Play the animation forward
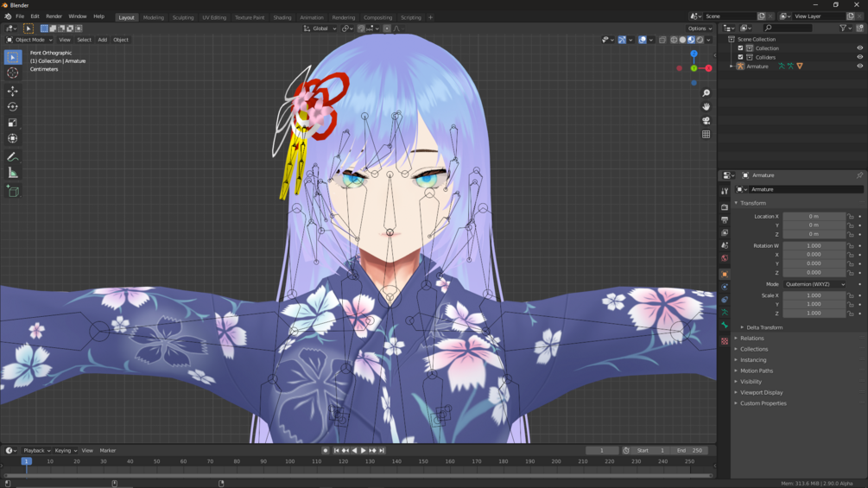This screenshot has height=488, width=868. [363, 450]
